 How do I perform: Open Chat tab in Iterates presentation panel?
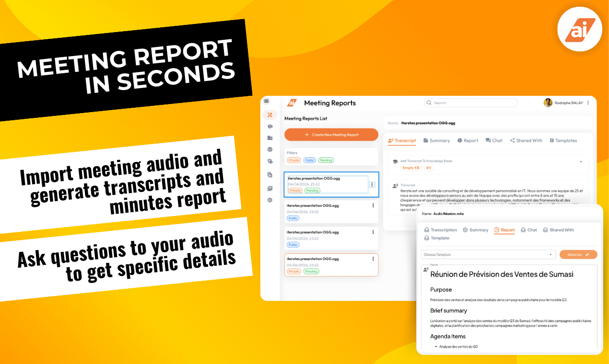click(x=494, y=141)
